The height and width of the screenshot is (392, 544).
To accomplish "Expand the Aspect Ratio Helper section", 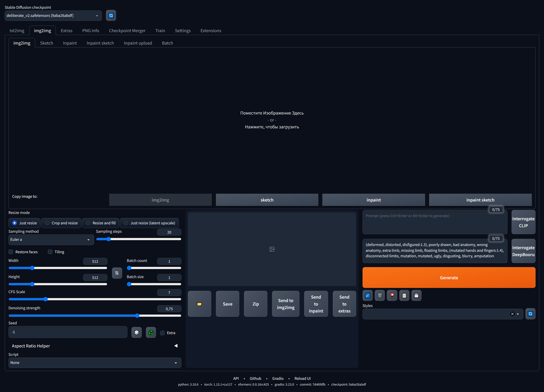I will 176,346.
